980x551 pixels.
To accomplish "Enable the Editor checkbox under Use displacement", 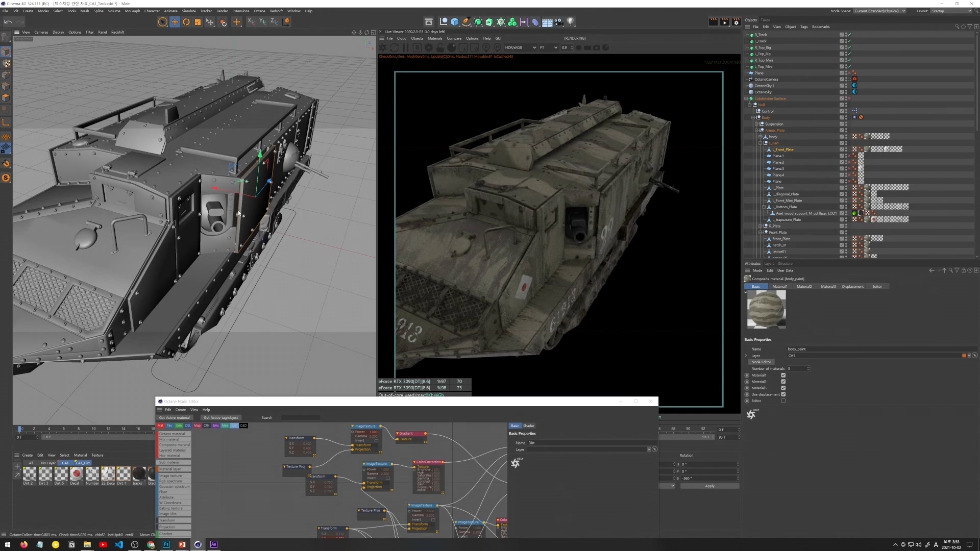I will pos(783,400).
